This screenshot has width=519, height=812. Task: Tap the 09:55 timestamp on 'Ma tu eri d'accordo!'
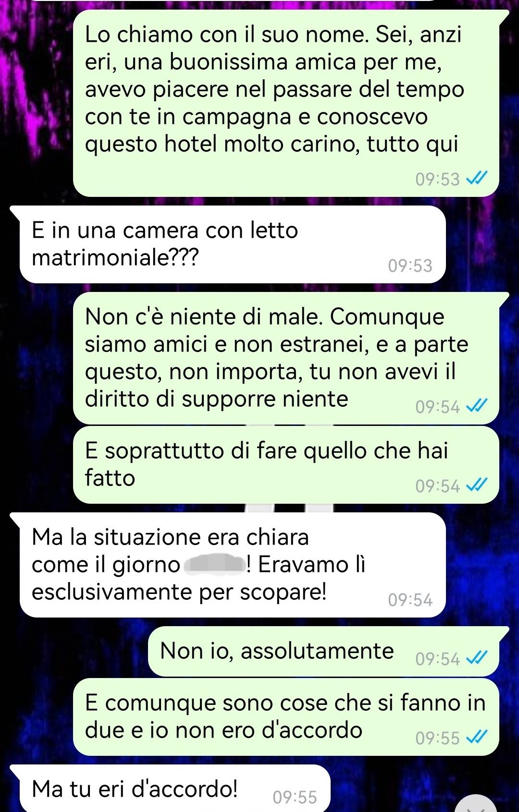coord(295,797)
